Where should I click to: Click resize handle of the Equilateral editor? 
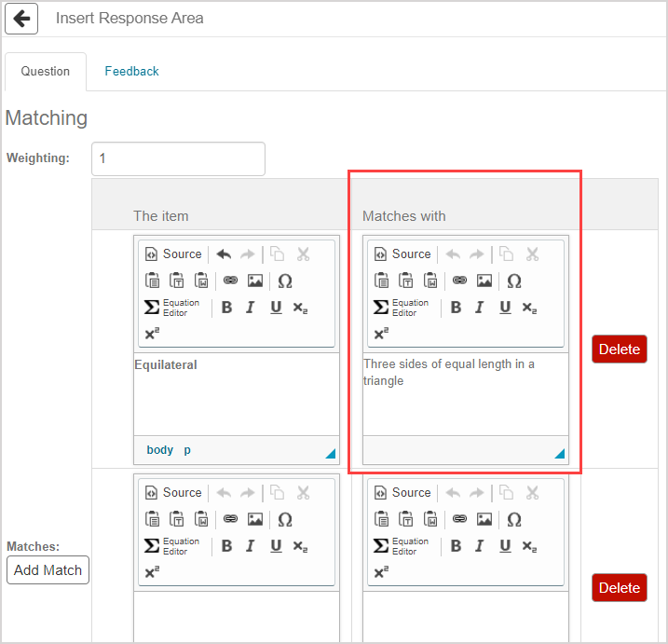330,454
